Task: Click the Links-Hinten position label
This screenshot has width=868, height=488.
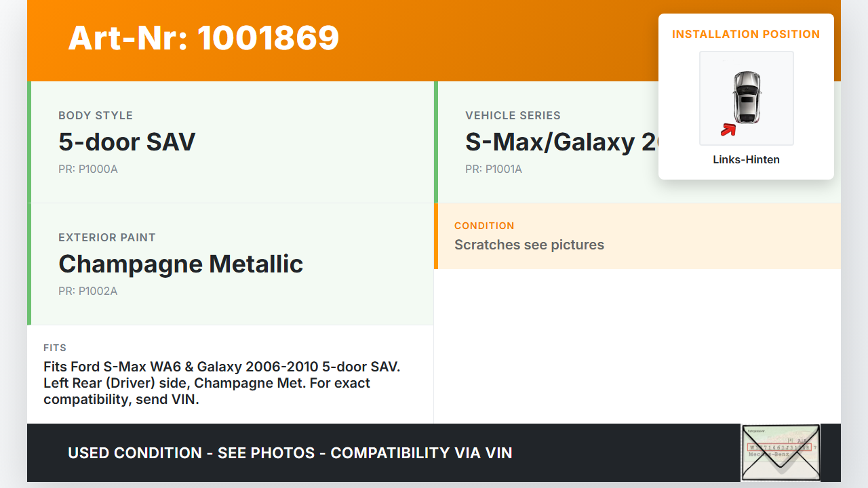Action: tap(746, 160)
